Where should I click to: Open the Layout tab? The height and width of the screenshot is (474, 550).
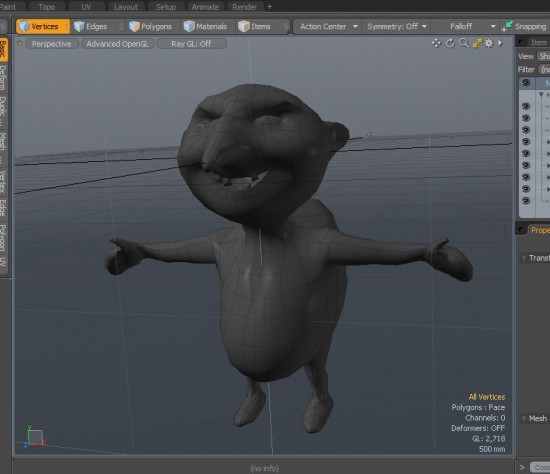pos(126,7)
